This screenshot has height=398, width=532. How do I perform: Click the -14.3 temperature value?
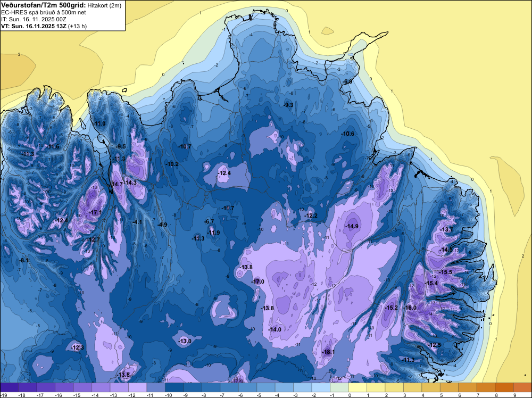[130, 182]
